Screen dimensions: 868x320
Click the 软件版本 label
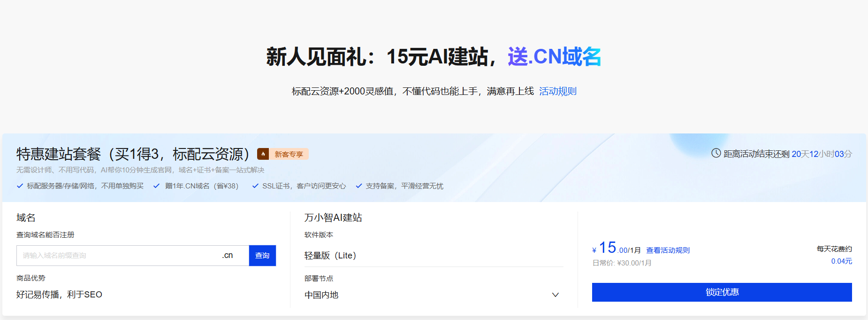(319, 235)
